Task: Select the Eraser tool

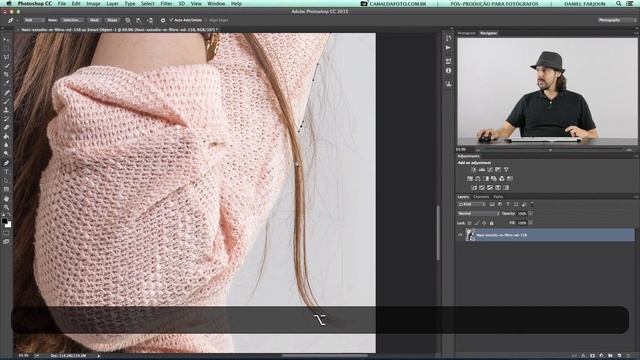Action: [6, 127]
